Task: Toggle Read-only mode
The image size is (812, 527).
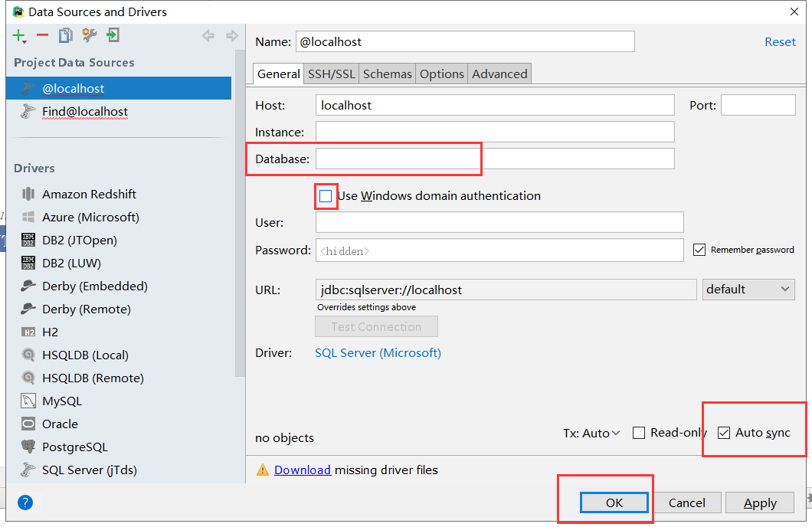Action: pyautogui.click(x=639, y=432)
